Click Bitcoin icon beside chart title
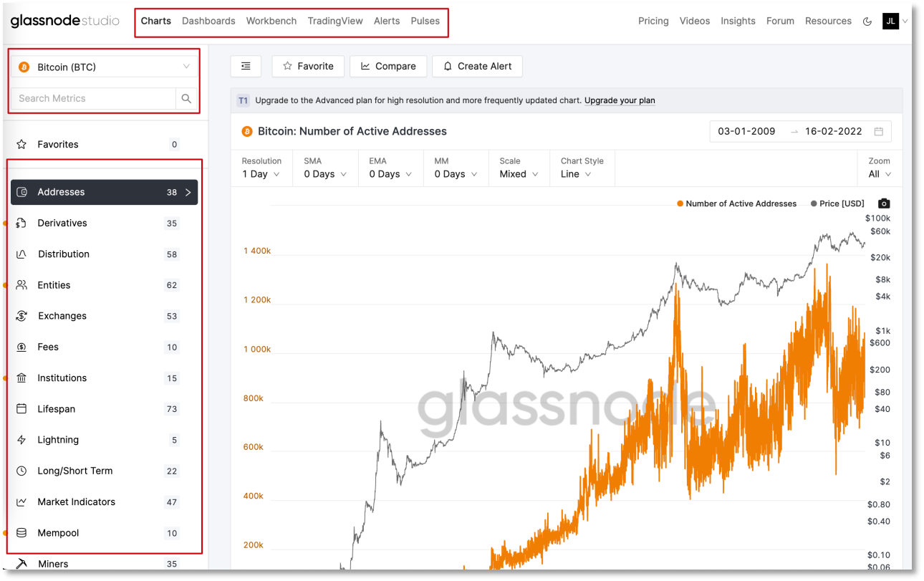 [247, 132]
